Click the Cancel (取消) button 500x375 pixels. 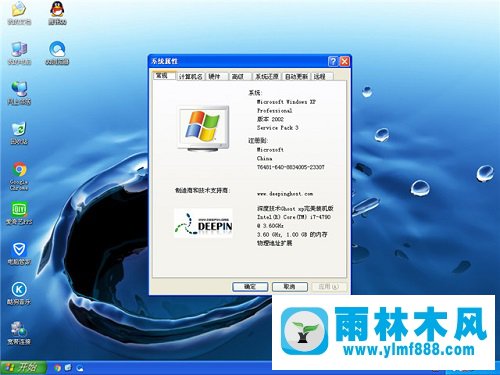click(290, 287)
